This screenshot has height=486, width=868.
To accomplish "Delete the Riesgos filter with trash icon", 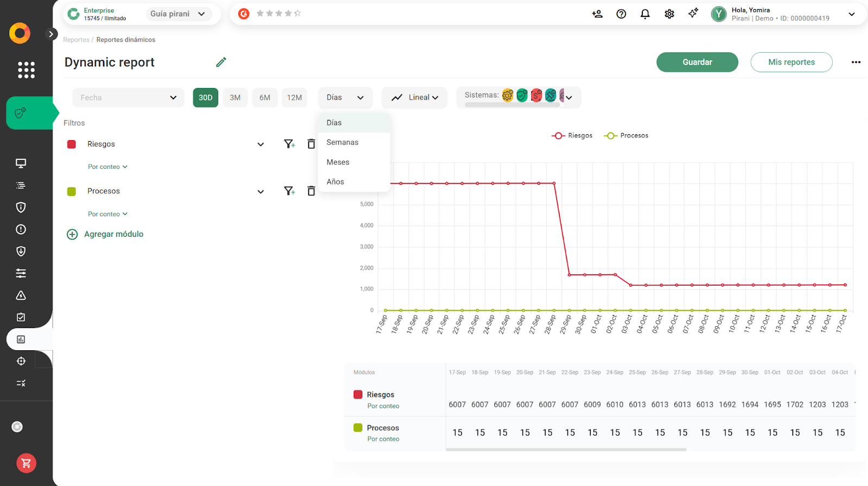I will [x=311, y=144].
